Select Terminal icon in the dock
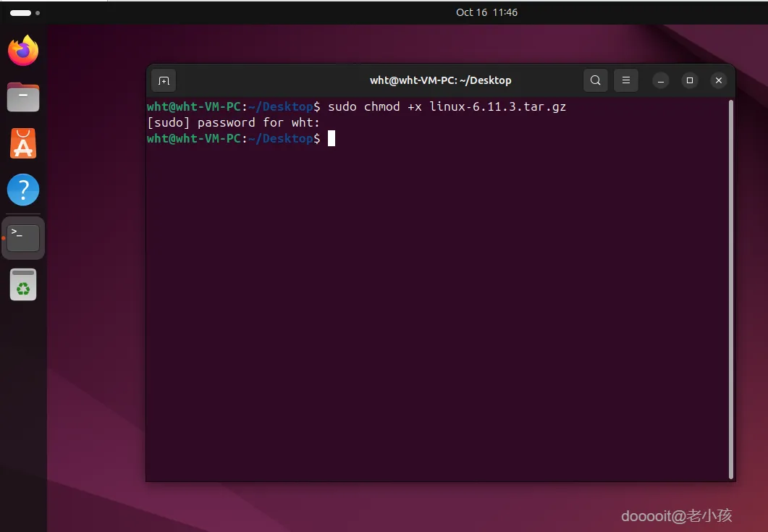The height and width of the screenshot is (532, 768). point(23,238)
